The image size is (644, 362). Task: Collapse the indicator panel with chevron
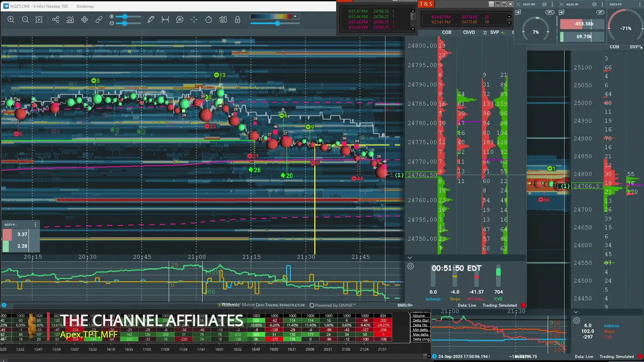[410, 258]
